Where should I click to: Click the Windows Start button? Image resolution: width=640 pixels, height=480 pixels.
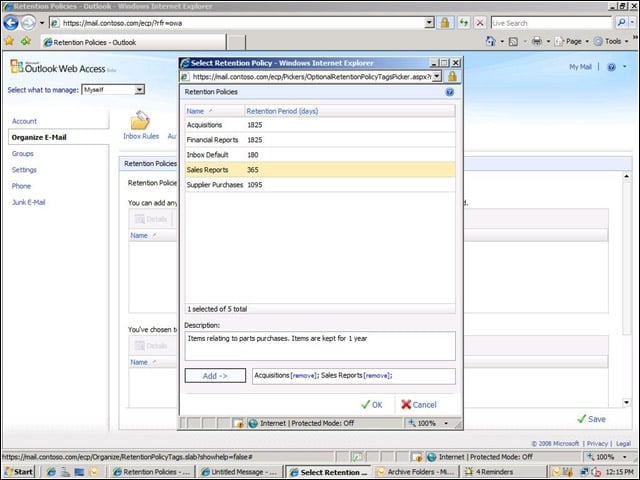(19, 472)
